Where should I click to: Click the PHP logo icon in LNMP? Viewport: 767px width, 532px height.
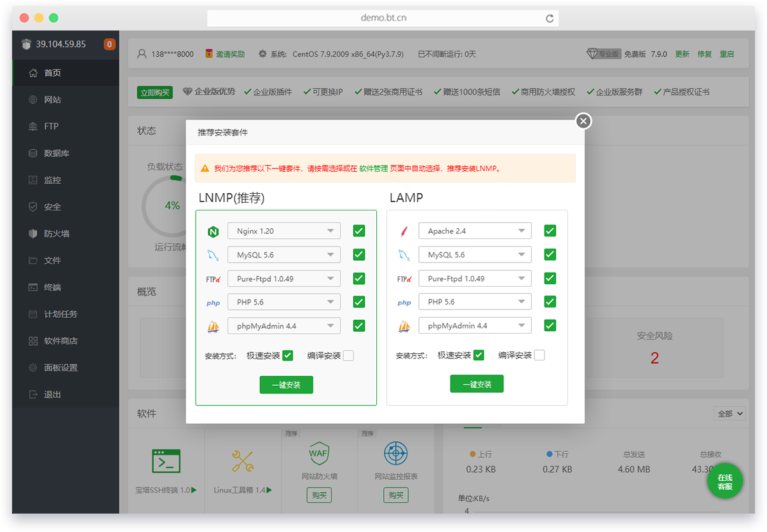click(x=213, y=303)
